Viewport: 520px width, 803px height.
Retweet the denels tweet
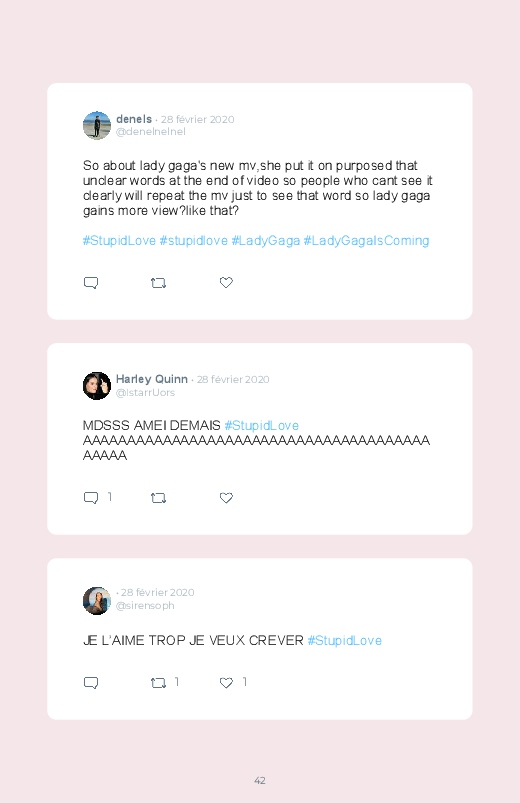tap(158, 283)
